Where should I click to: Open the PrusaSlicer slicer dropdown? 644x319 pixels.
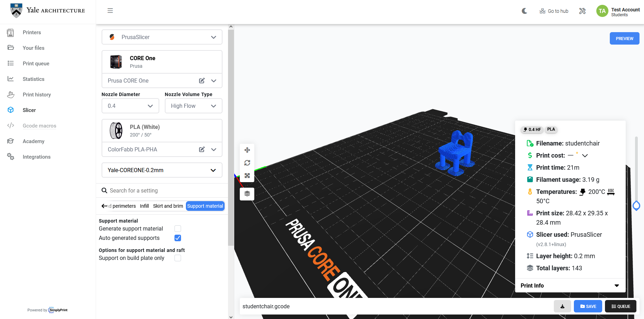162,37
